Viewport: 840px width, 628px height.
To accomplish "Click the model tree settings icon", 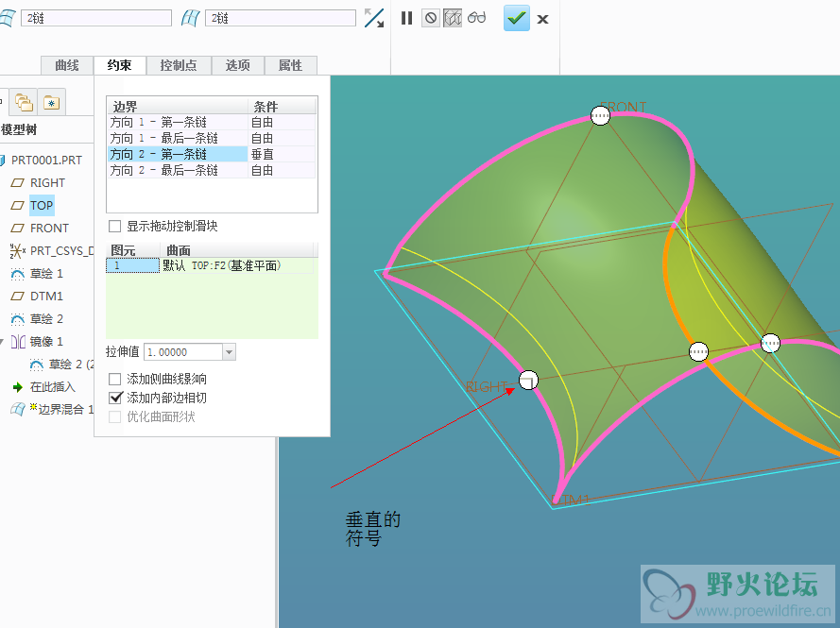I will tap(51, 102).
